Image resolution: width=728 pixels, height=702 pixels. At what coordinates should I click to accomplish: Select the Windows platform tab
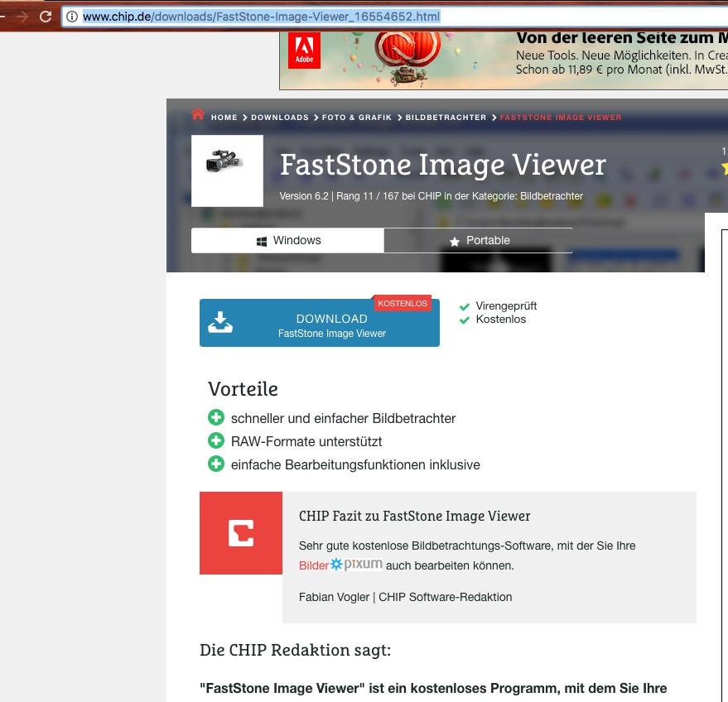(287, 241)
